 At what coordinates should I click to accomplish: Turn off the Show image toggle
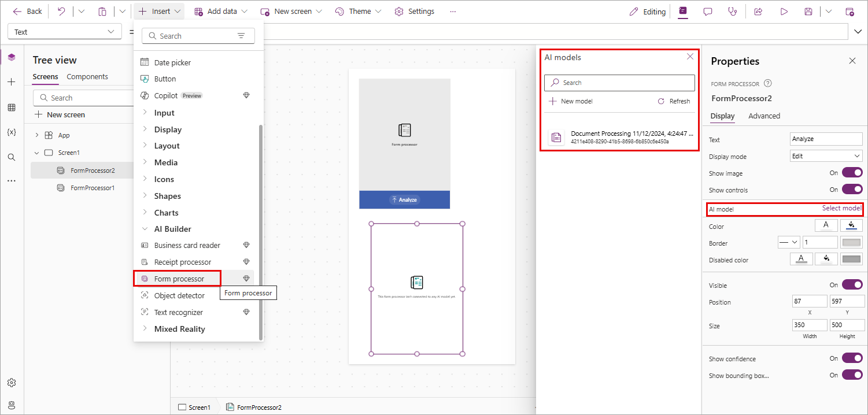click(852, 172)
